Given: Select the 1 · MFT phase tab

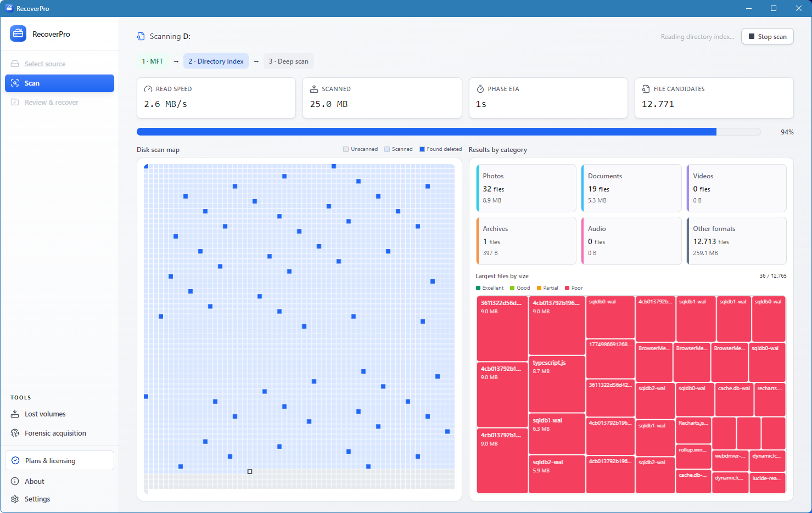Looking at the screenshot, I should click(x=153, y=61).
